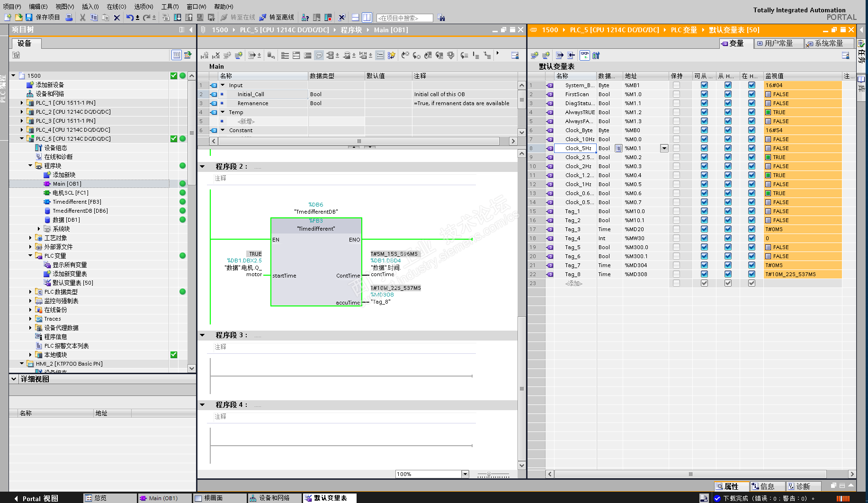
Task: Open the zoom level 100% dropdown
Action: coord(465,474)
